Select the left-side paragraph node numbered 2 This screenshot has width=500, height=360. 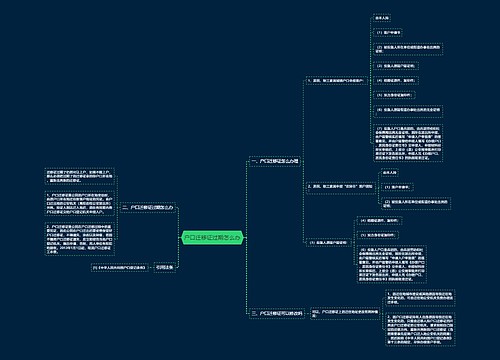[80, 239]
